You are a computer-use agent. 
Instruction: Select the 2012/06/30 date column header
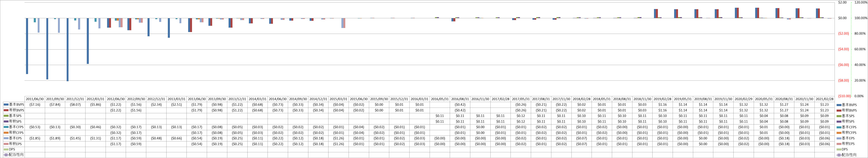tap(116, 99)
